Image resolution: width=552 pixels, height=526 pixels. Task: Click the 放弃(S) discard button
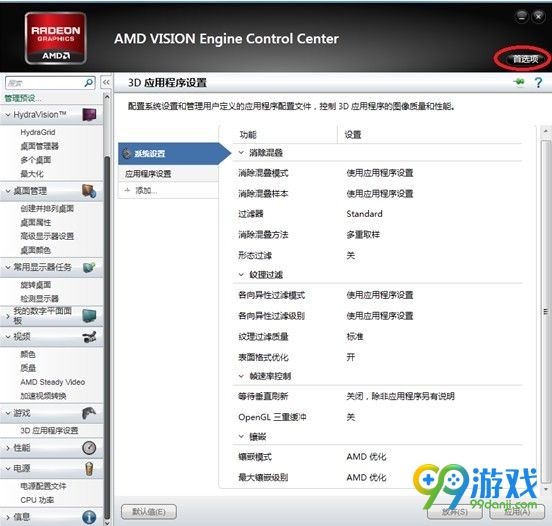coord(454,512)
